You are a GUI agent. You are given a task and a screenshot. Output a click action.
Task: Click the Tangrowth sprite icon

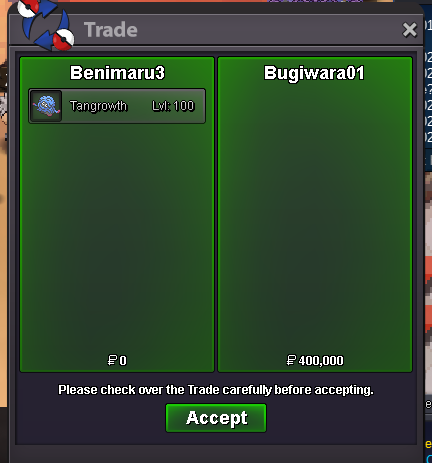pos(46,106)
